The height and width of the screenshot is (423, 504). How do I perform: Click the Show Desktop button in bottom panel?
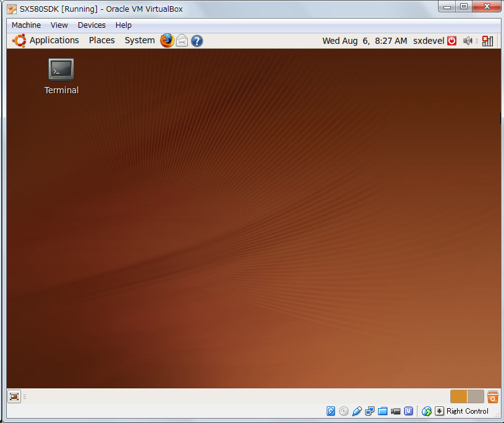pos(14,396)
